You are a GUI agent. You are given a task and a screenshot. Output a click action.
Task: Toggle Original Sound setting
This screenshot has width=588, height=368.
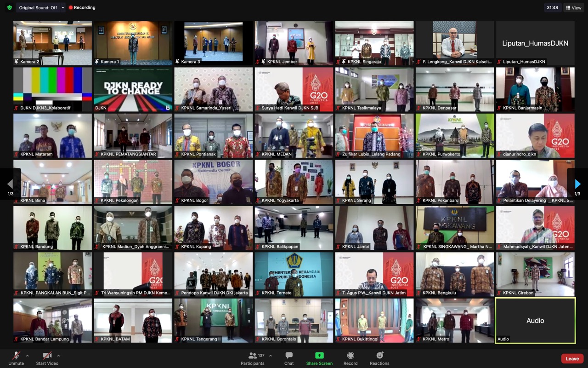[38, 8]
